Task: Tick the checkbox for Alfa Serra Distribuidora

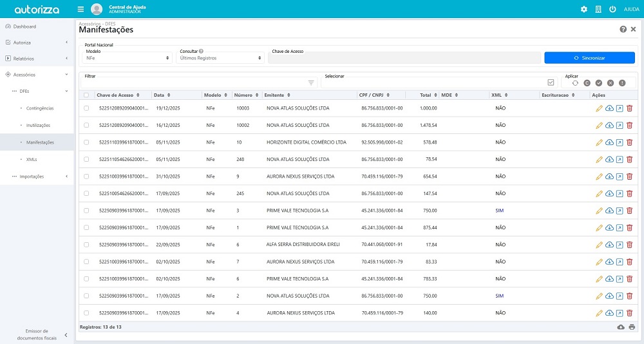Action: [86, 245]
